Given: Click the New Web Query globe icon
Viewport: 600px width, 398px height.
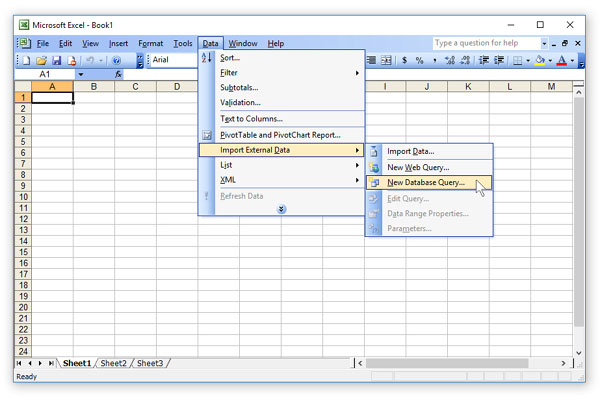Looking at the screenshot, I should coord(374,167).
